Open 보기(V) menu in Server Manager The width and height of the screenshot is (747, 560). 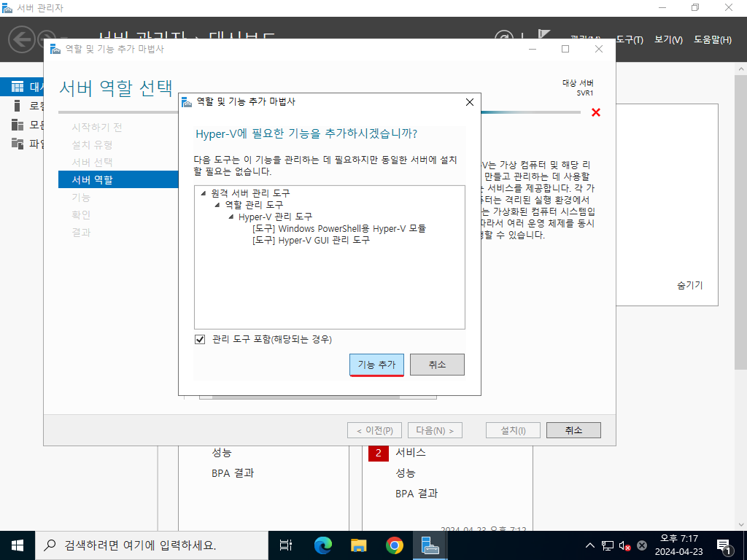pos(668,40)
